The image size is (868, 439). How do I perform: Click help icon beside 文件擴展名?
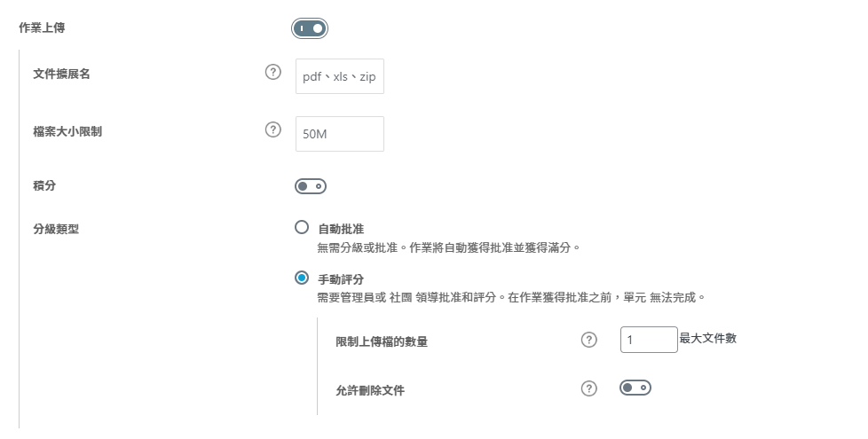[273, 73]
